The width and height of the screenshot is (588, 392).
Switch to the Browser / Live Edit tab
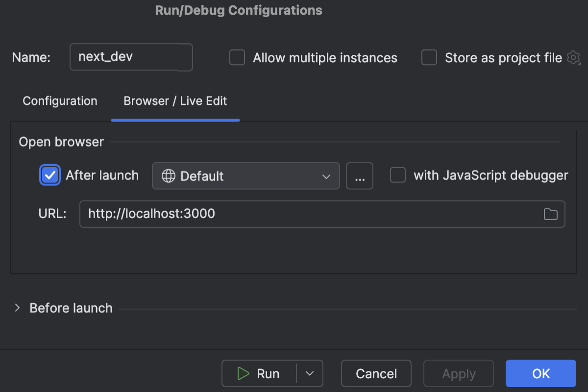[175, 101]
